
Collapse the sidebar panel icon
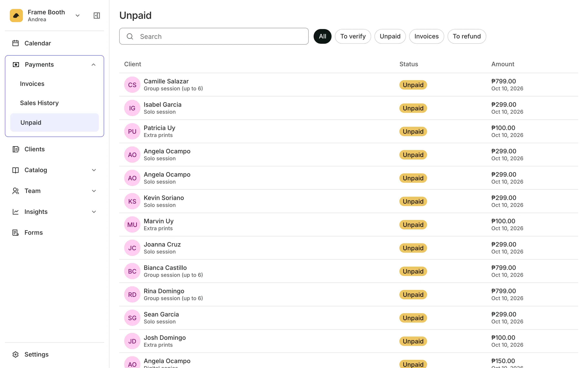tap(97, 16)
